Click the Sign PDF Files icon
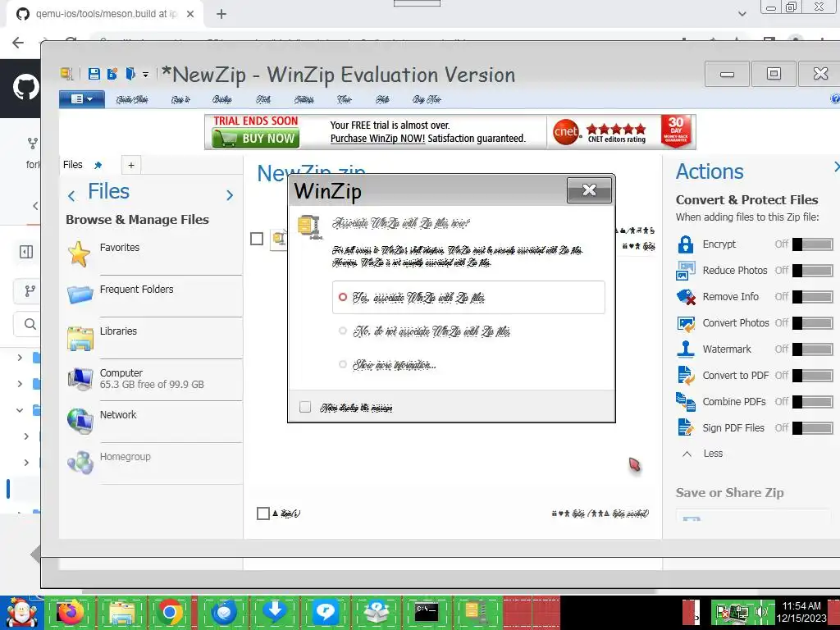Image resolution: width=840 pixels, height=630 pixels. pos(686,427)
